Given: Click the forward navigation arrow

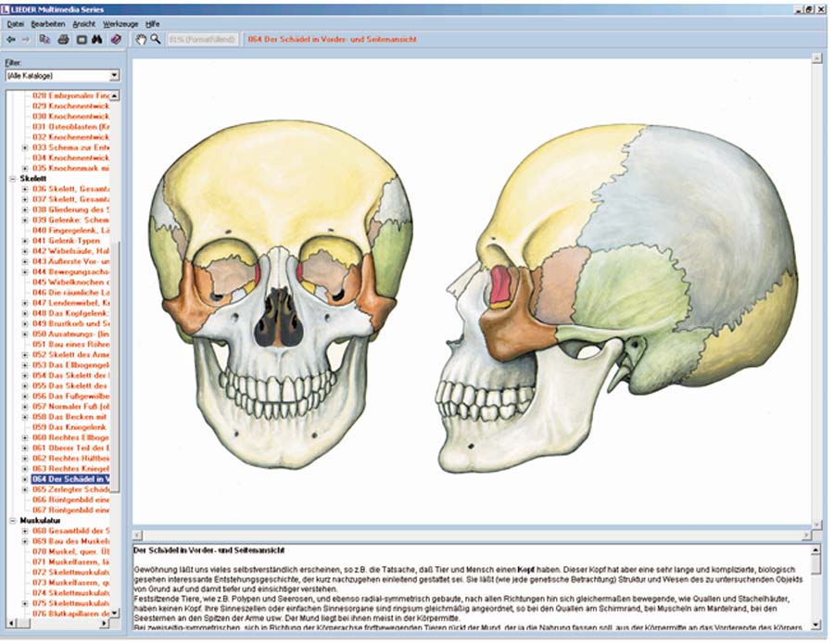Looking at the screenshot, I should click(x=25, y=40).
